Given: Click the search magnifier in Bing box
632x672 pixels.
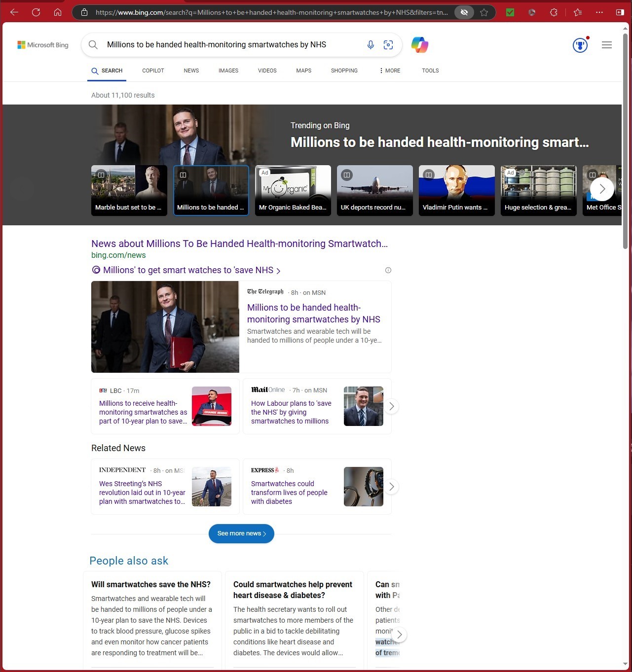Looking at the screenshot, I should [x=93, y=45].
